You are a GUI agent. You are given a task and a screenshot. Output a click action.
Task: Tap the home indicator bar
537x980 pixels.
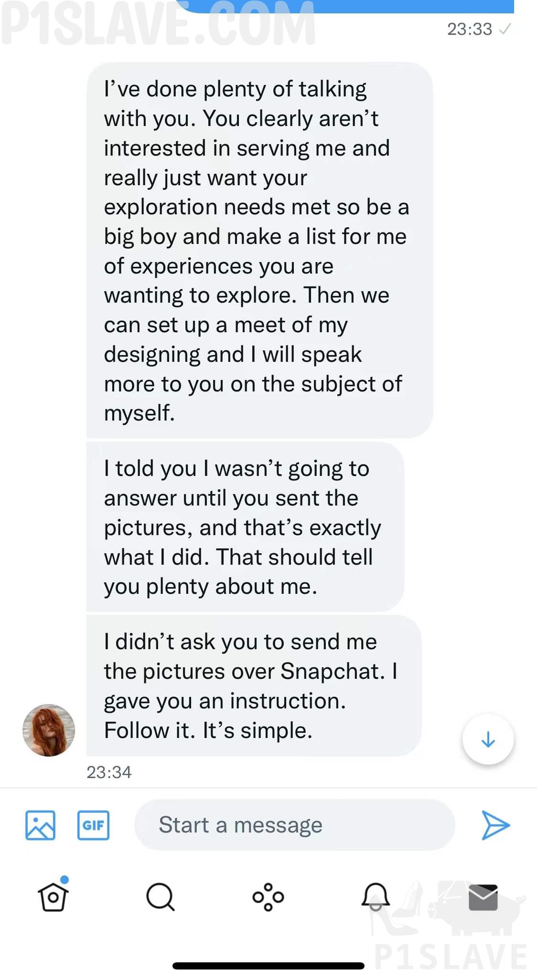[x=268, y=966]
